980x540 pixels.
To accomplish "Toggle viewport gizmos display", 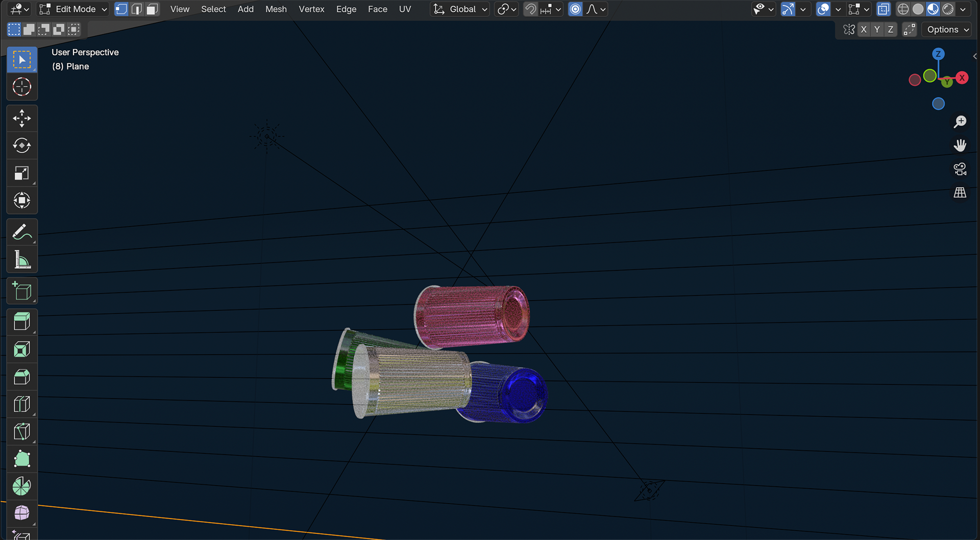I will (788, 9).
